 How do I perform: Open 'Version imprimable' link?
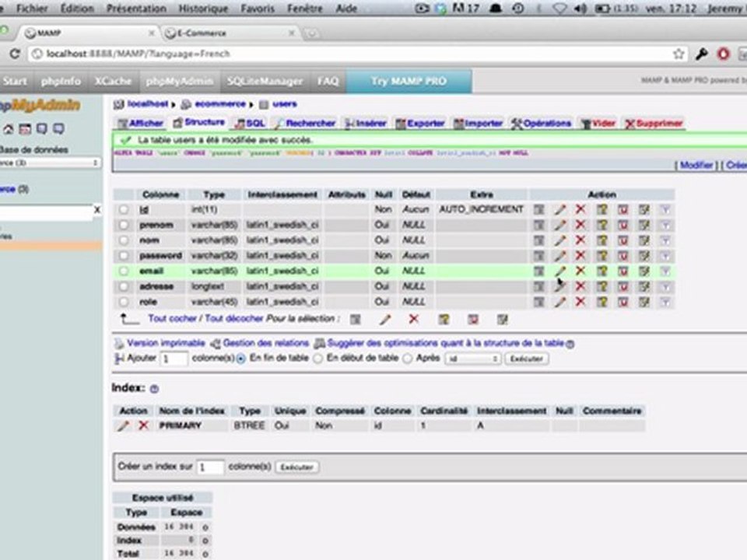166,343
